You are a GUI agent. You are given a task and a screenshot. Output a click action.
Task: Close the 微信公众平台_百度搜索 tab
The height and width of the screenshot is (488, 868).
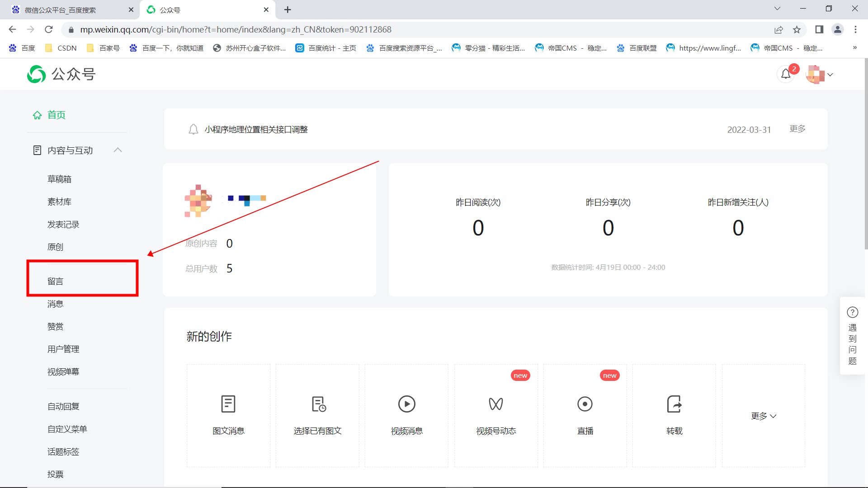coord(131,9)
